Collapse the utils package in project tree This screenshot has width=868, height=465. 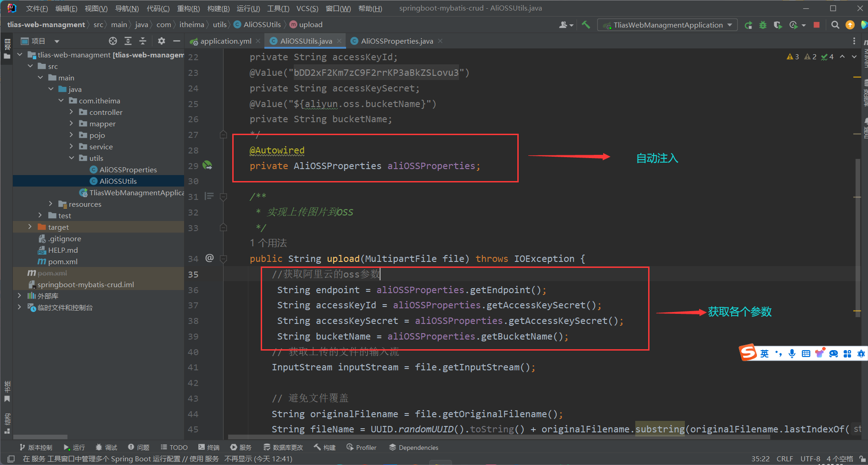[72, 158]
